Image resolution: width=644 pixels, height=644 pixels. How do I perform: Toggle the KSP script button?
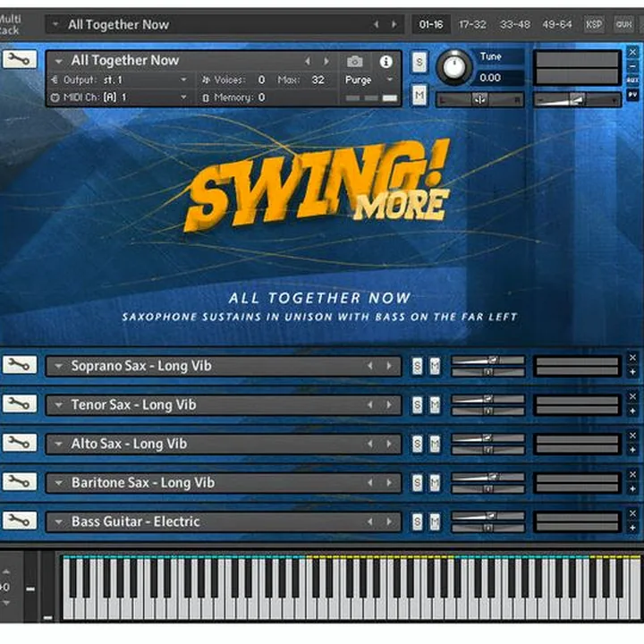pos(594,25)
